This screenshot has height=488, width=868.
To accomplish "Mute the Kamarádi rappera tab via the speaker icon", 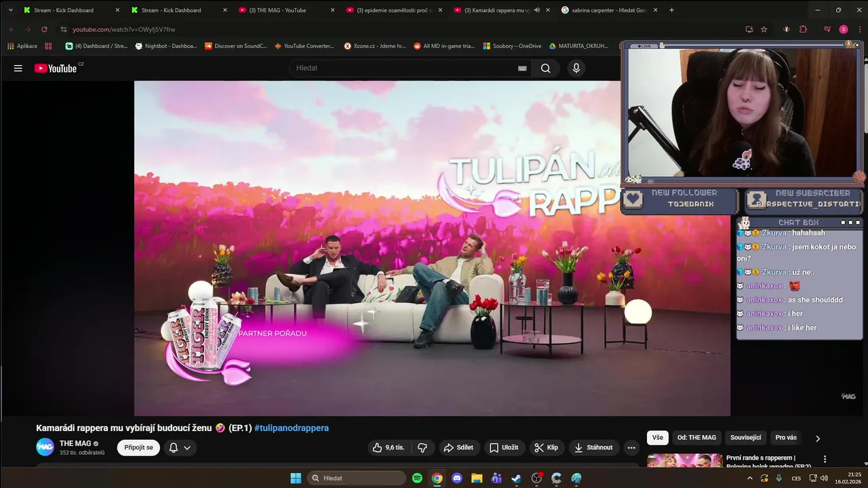I will (537, 10).
